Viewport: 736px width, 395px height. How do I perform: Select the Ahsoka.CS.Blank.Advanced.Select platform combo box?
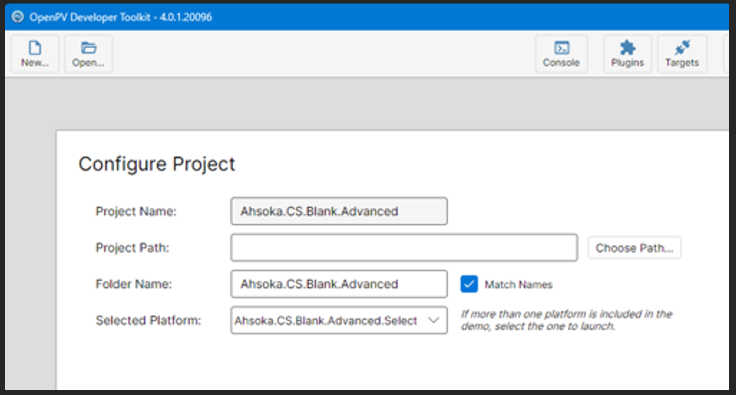pyautogui.click(x=339, y=320)
